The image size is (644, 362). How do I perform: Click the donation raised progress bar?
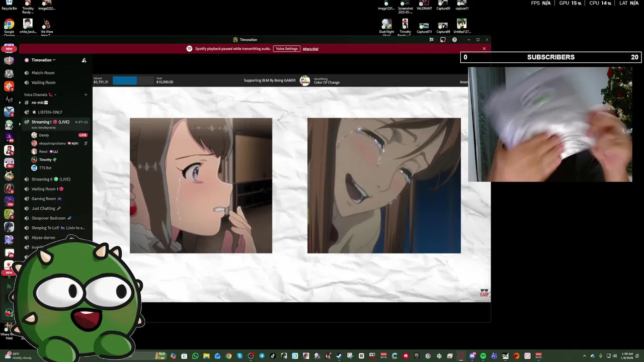[x=133, y=80]
